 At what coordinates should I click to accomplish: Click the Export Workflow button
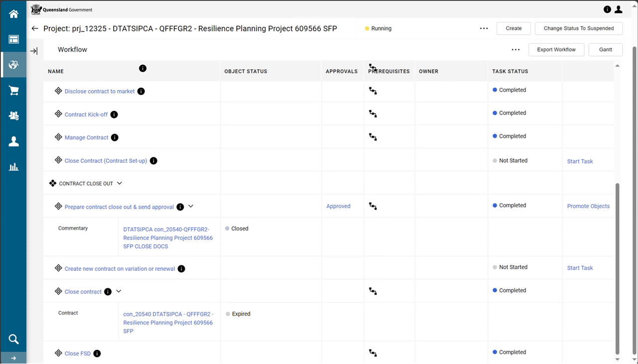[x=556, y=50]
